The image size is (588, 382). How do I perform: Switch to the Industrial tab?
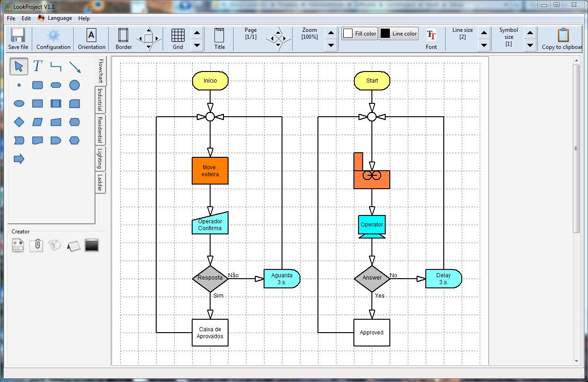coord(100,100)
